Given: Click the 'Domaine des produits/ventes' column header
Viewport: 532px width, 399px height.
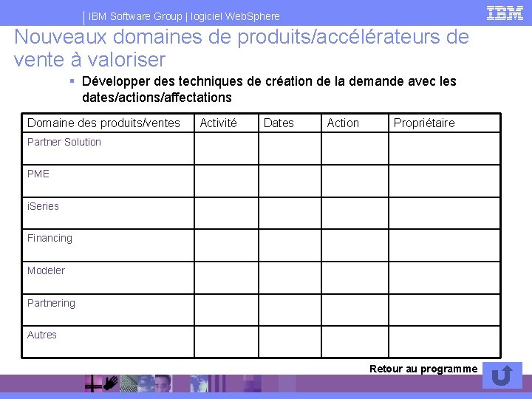Looking at the screenshot, I should [x=108, y=123].
